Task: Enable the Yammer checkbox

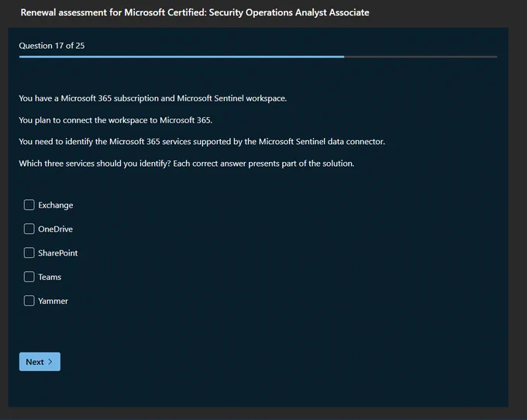Action: [29, 301]
